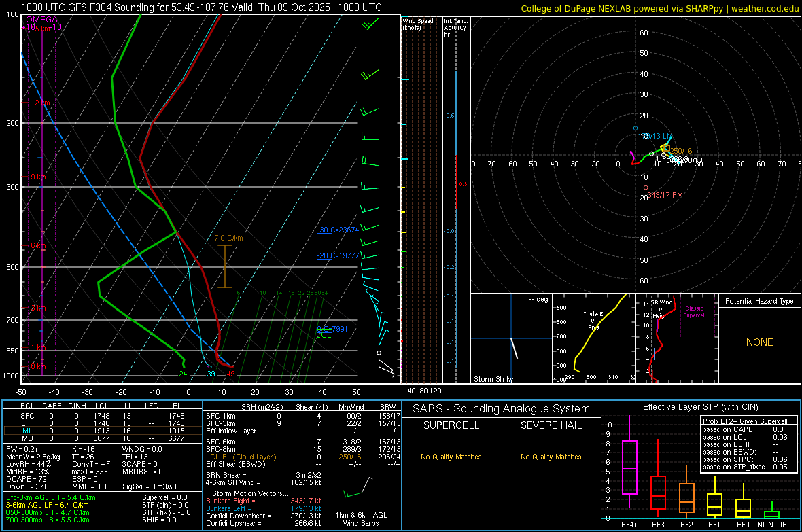Click the green surface dewpoint value "24"
Screen dimensions: 802x532
[x=183, y=374]
